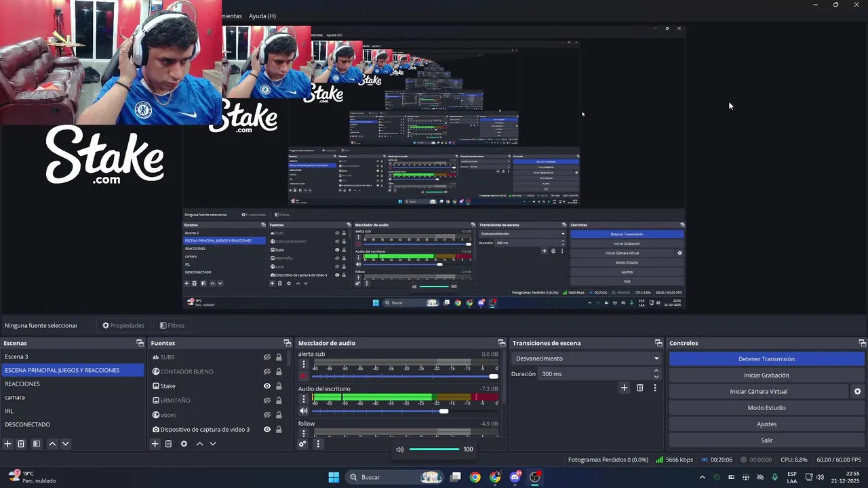Set the system volume popup slider at 100
Viewport: 868px width, 488px height.
[x=435, y=449]
